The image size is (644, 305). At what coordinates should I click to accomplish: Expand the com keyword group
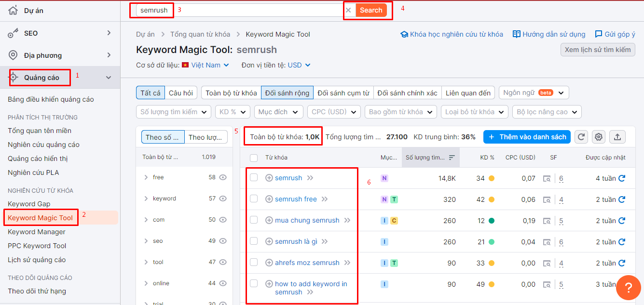[146, 220]
